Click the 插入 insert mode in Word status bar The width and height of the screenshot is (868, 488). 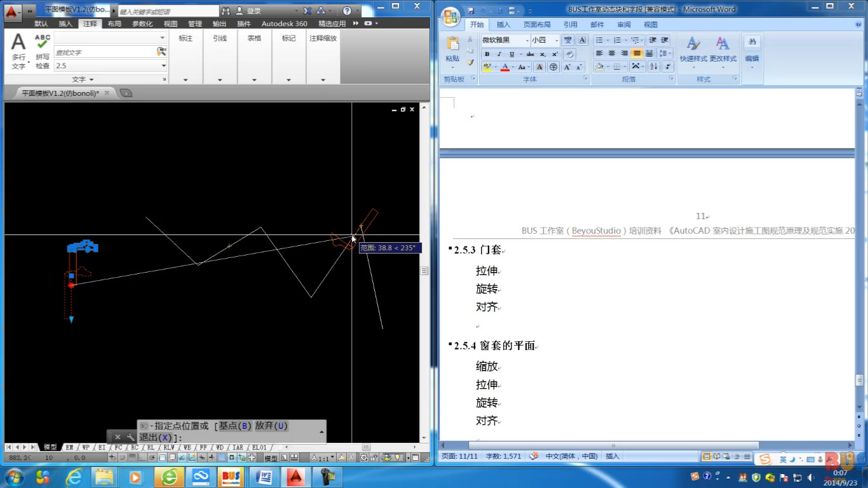(613, 456)
